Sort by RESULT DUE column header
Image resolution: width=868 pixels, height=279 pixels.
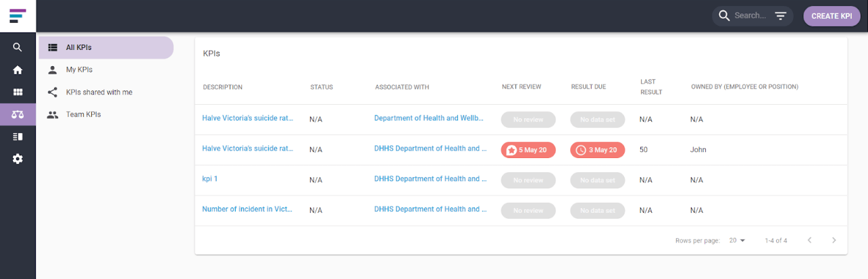click(588, 87)
